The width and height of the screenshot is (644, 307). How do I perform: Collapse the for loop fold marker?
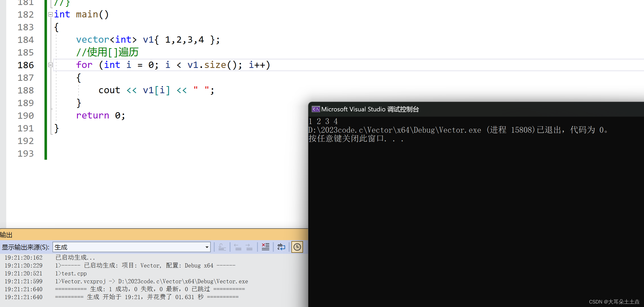[x=50, y=65]
